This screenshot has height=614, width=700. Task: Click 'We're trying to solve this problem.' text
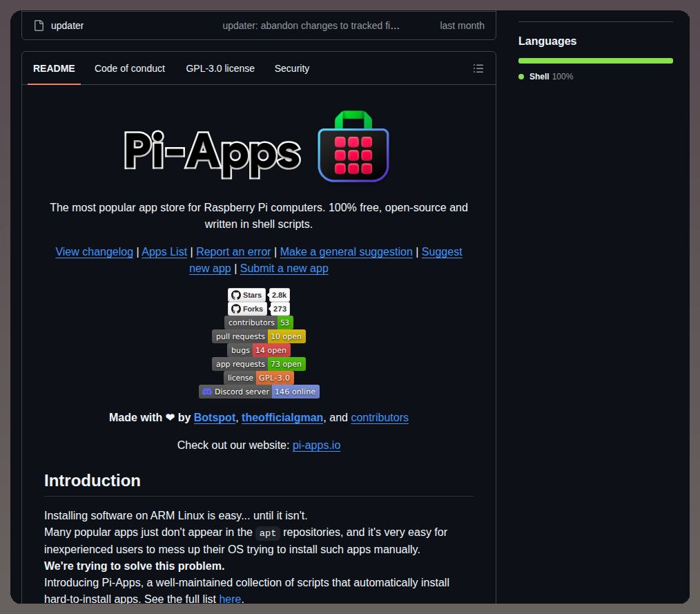click(x=135, y=566)
